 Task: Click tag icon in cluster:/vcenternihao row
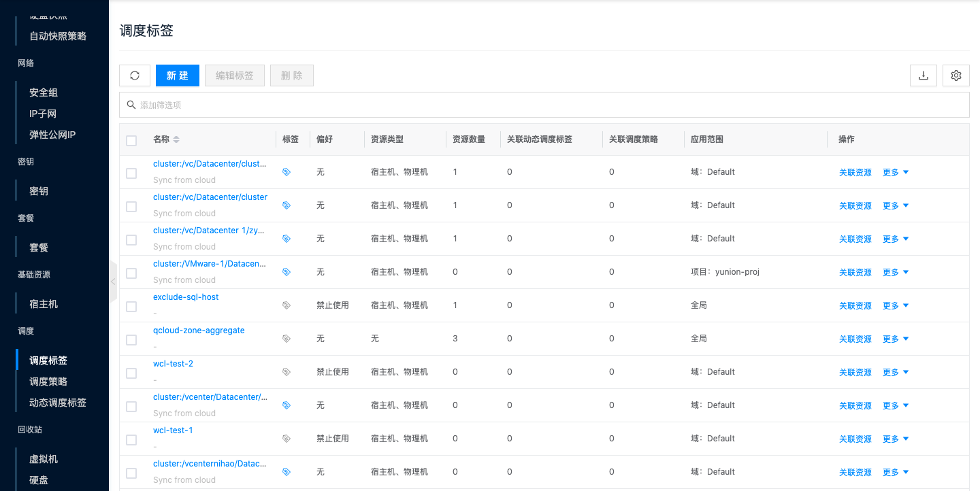(287, 472)
